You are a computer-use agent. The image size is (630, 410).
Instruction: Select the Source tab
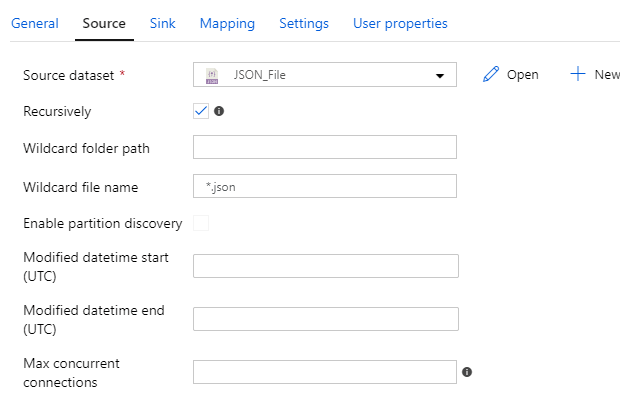[x=104, y=23]
